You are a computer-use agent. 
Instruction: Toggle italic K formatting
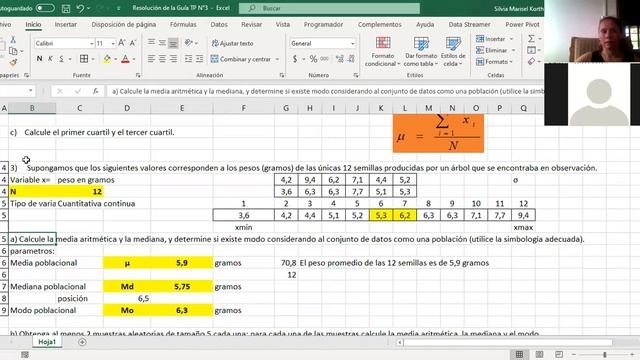click(x=50, y=59)
